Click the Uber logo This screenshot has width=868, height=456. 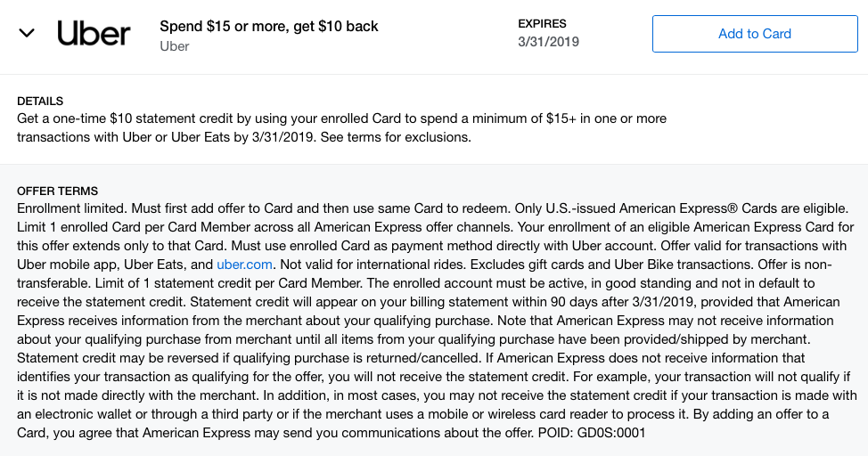[94, 34]
